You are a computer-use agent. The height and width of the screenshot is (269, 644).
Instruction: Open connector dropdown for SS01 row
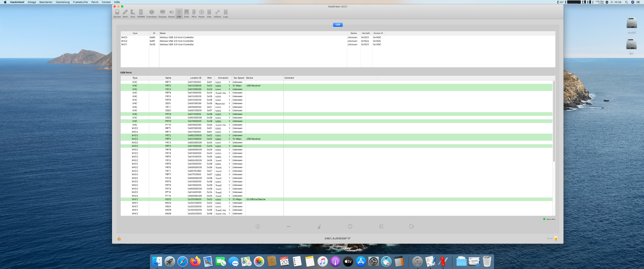(x=223, y=104)
